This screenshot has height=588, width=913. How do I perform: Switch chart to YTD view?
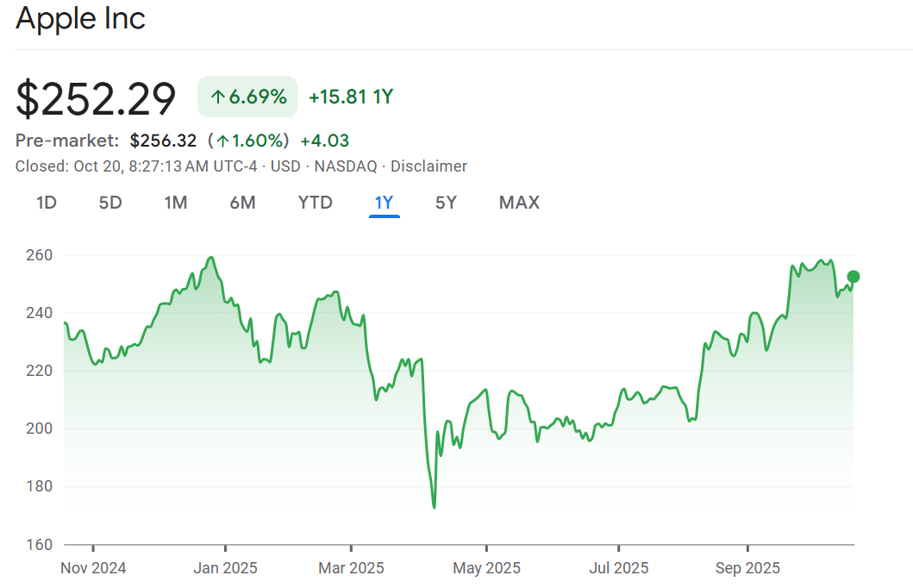coord(315,203)
